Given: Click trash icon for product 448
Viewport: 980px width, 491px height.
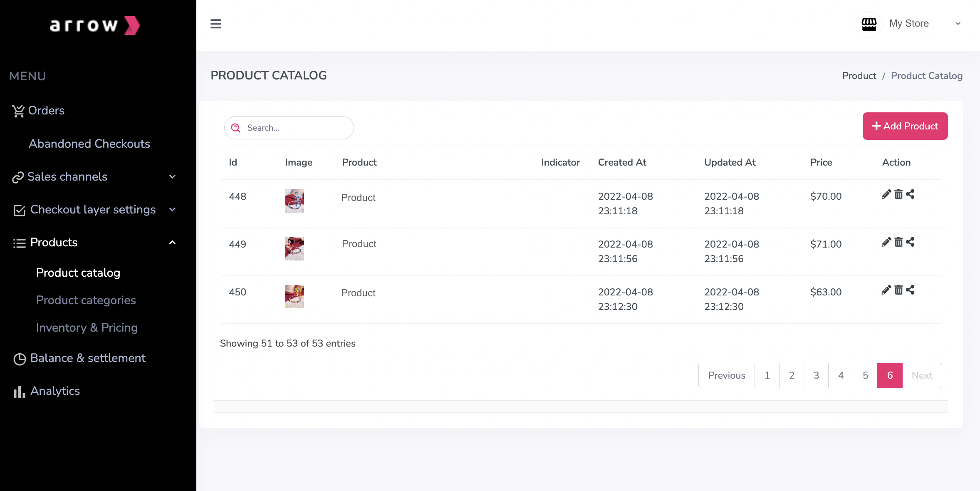Looking at the screenshot, I should [x=898, y=194].
